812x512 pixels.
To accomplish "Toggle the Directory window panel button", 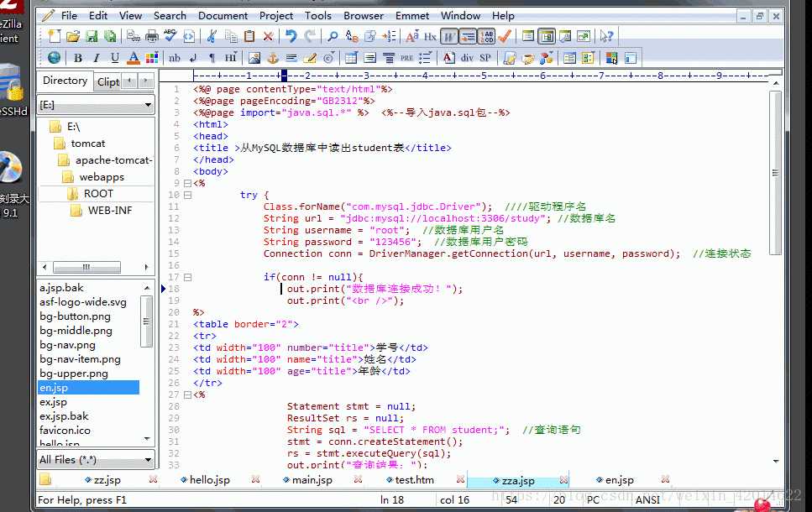I will (547, 36).
